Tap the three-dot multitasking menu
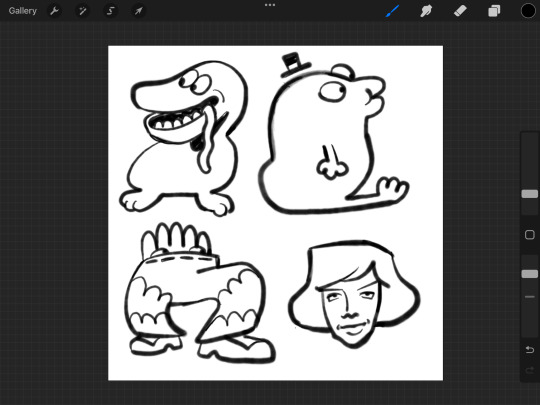This screenshot has height=405, width=540. point(270,5)
